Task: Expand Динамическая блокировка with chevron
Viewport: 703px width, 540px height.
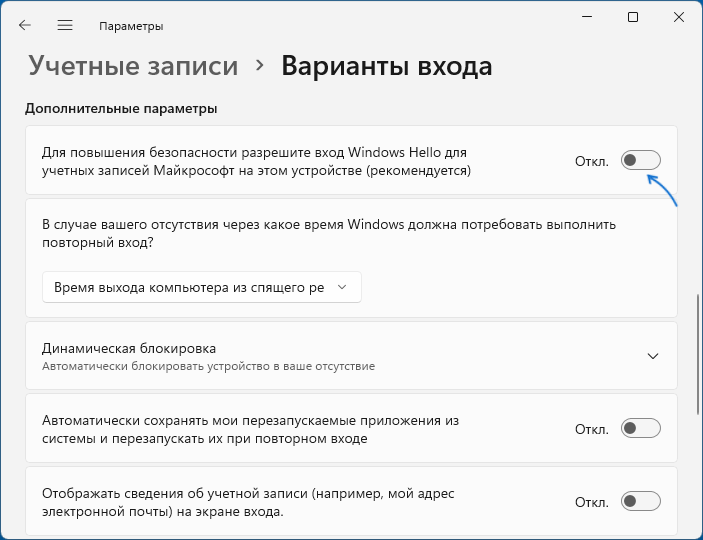Action: tap(653, 356)
